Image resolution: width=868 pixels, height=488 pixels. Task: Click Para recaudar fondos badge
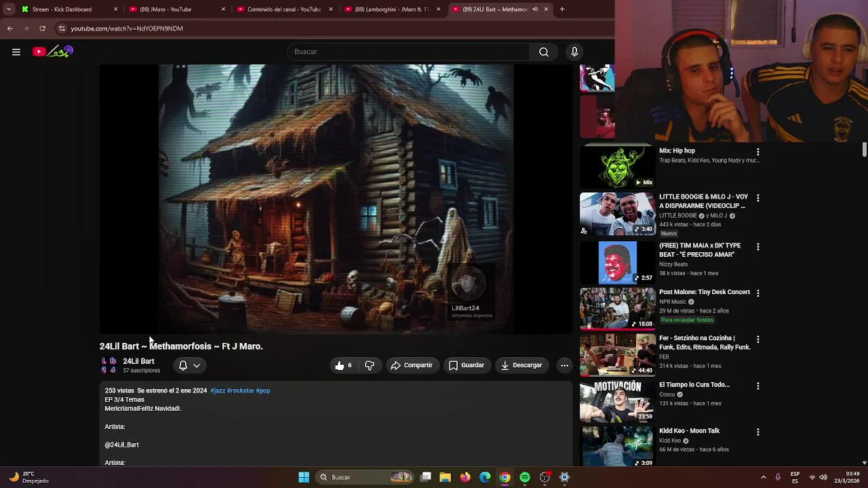[x=687, y=320]
